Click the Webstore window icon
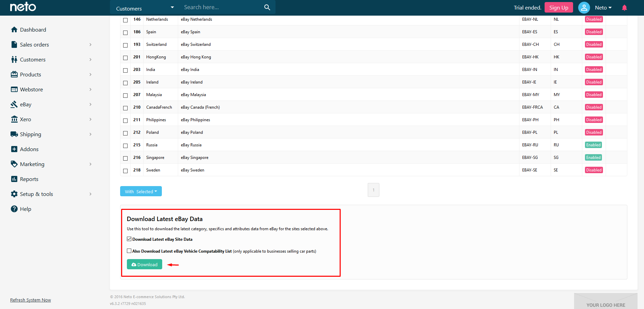The height and width of the screenshot is (309, 644). (14, 89)
